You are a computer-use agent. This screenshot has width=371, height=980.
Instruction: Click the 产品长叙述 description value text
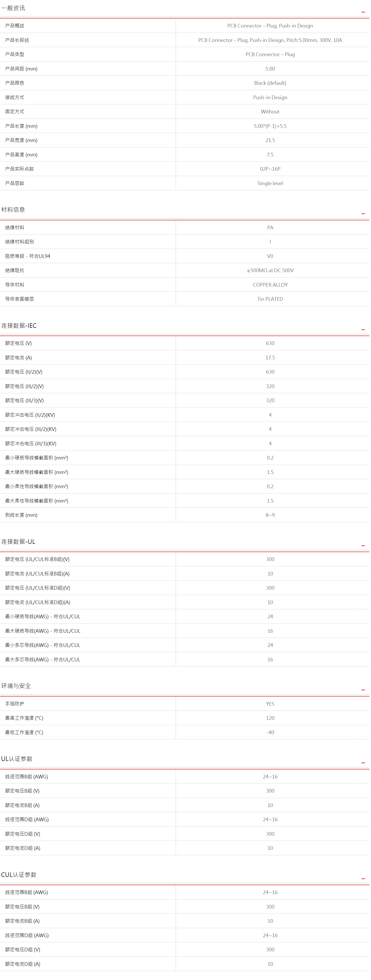pyautogui.click(x=270, y=40)
